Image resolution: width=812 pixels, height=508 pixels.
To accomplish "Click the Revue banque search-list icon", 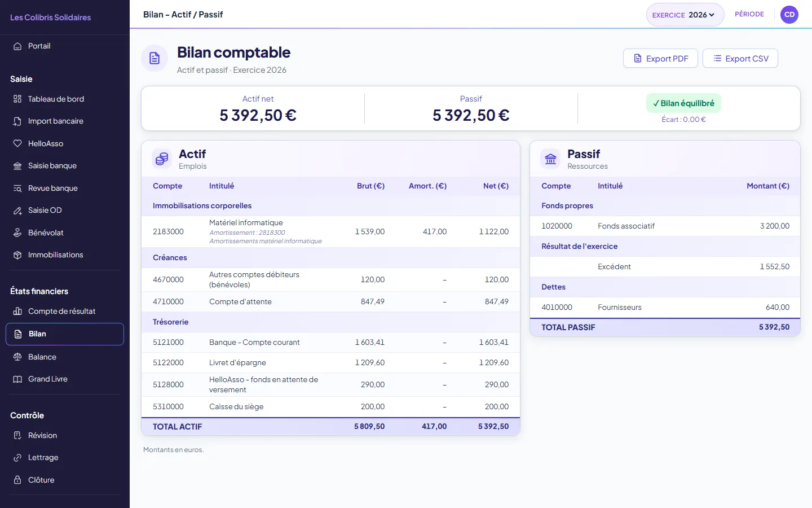I will point(17,189).
